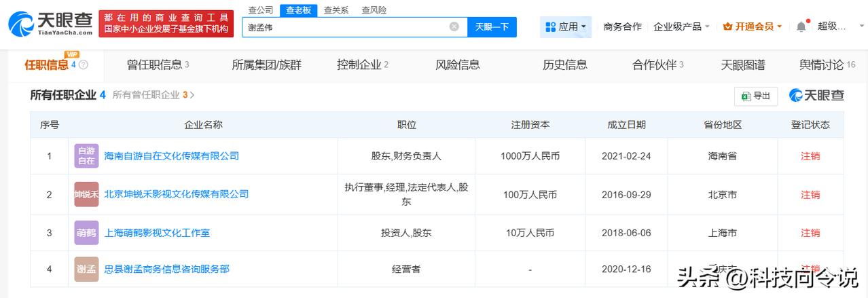Switch to the 查公司 search tab
Viewport: 868px width, 298px height.
pos(260,10)
